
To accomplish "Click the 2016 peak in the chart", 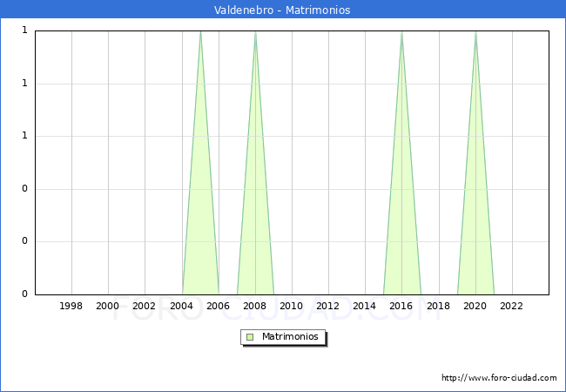I will 401,32.
